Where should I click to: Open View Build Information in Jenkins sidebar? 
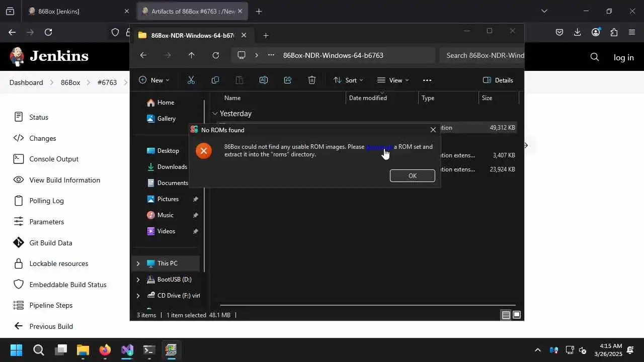pyautogui.click(x=64, y=180)
